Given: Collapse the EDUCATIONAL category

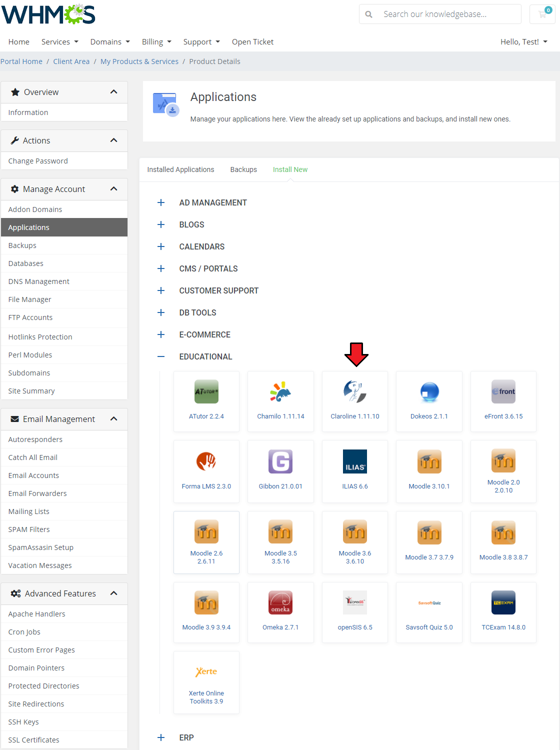Looking at the screenshot, I should (x=161, y=356).
